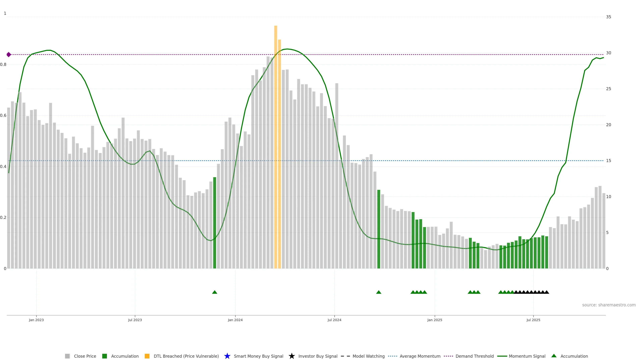Toggle Demand Threshold legend entry
Viewport: 644px width, 362px height.
click(x=474, y=356)
